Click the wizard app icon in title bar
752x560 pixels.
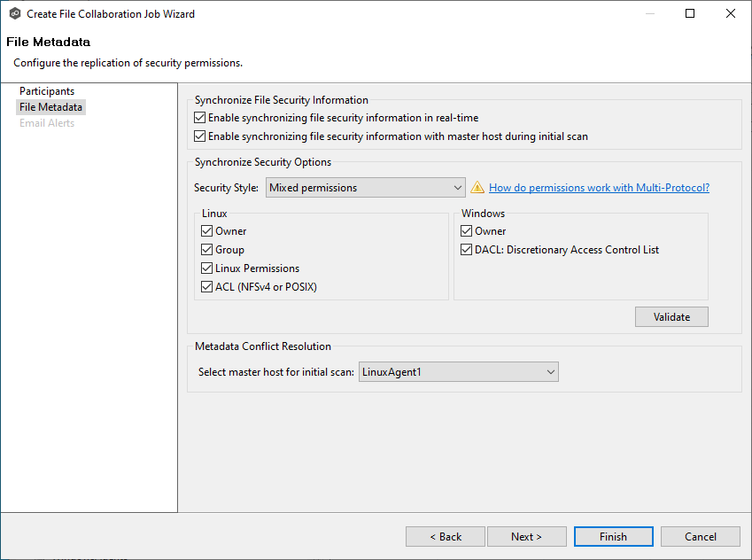tap(14, 13)
